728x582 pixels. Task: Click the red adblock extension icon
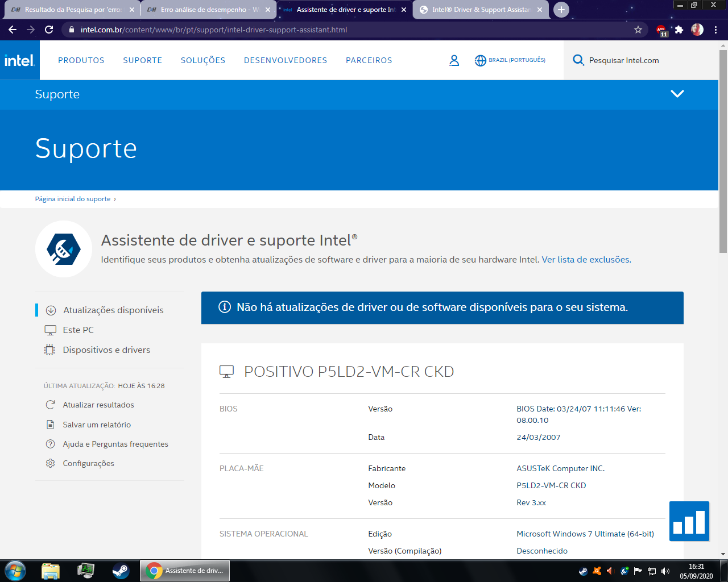point(661,30)
